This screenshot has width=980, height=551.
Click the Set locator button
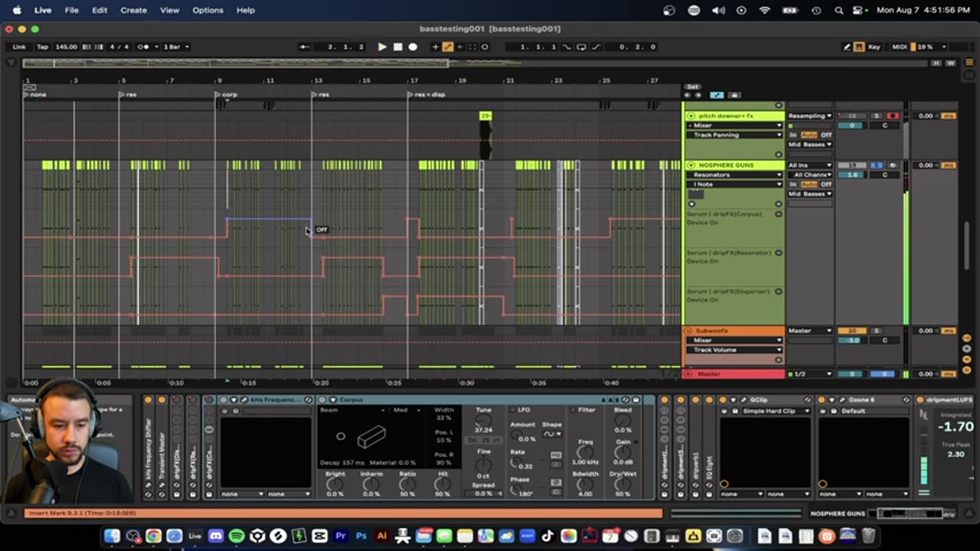point(693,86)
